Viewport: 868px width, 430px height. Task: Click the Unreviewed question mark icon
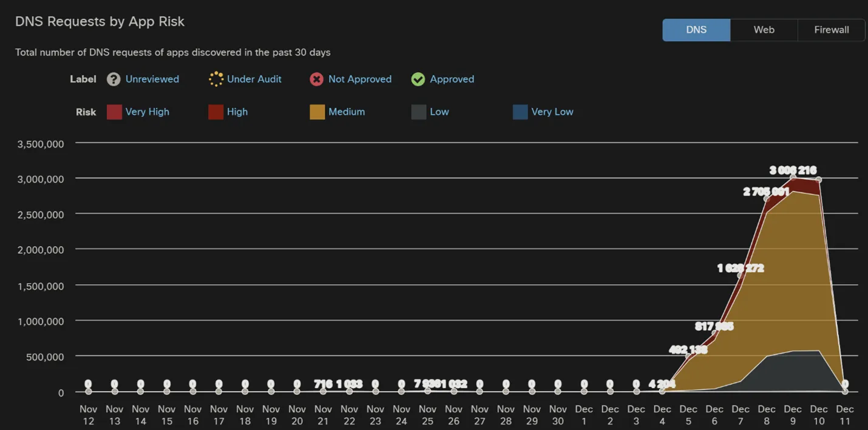(x=114, y=79)
